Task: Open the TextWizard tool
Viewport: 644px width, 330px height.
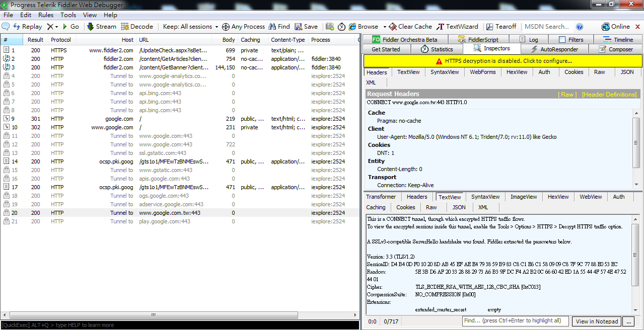Action: pos(458,27)
